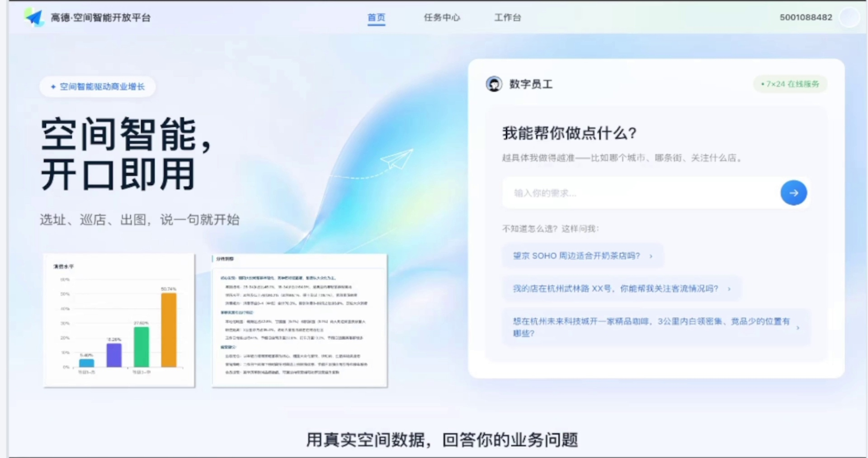The width and height of the screenshot is (868, 458).
Task: Click the 用真实空间数据 section heading
Action: click(442, 439)
